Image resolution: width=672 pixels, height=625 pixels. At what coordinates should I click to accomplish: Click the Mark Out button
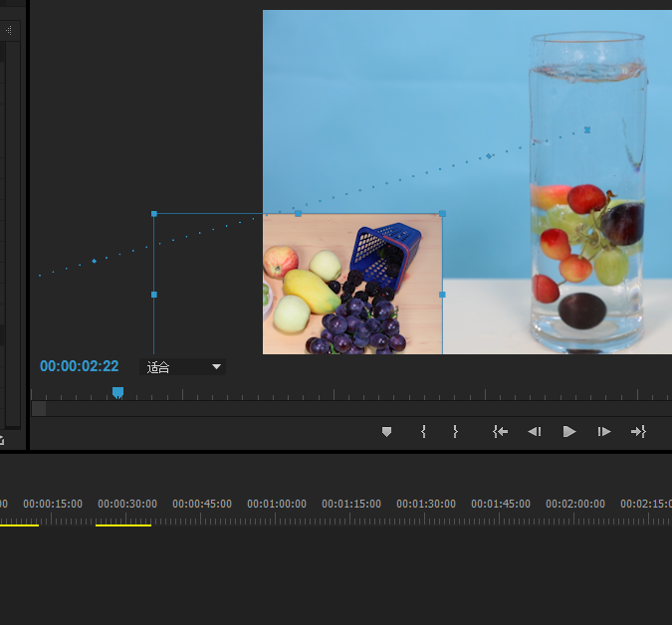click(x=456, y=431)
